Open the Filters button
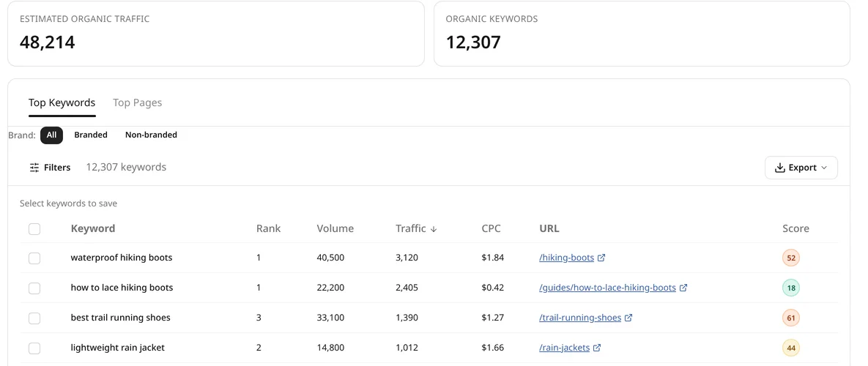This screenshot has width=868, height=366. 50,168
